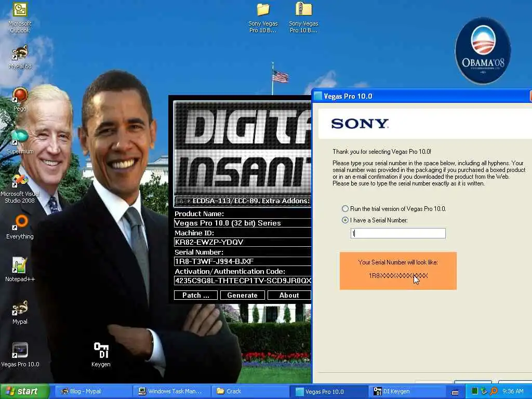Open the left Sony Vegas Pro 10 folder

[x=263, y=18]
